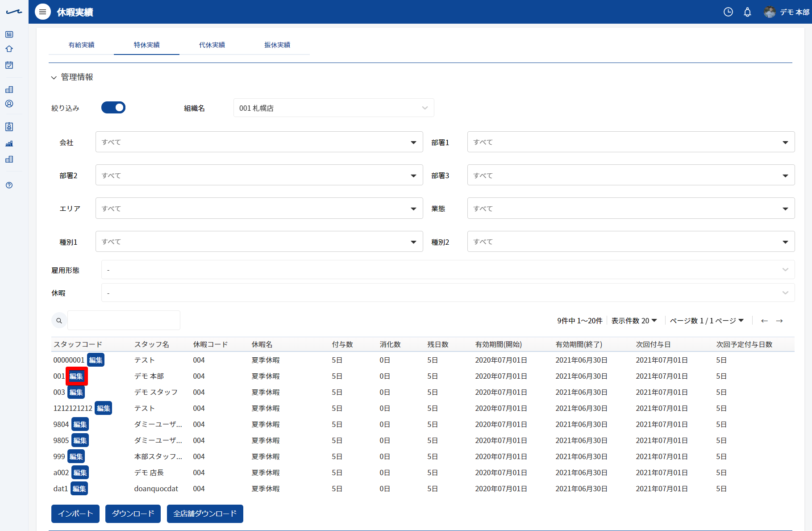Go to next page arrow

pos(779,321)
